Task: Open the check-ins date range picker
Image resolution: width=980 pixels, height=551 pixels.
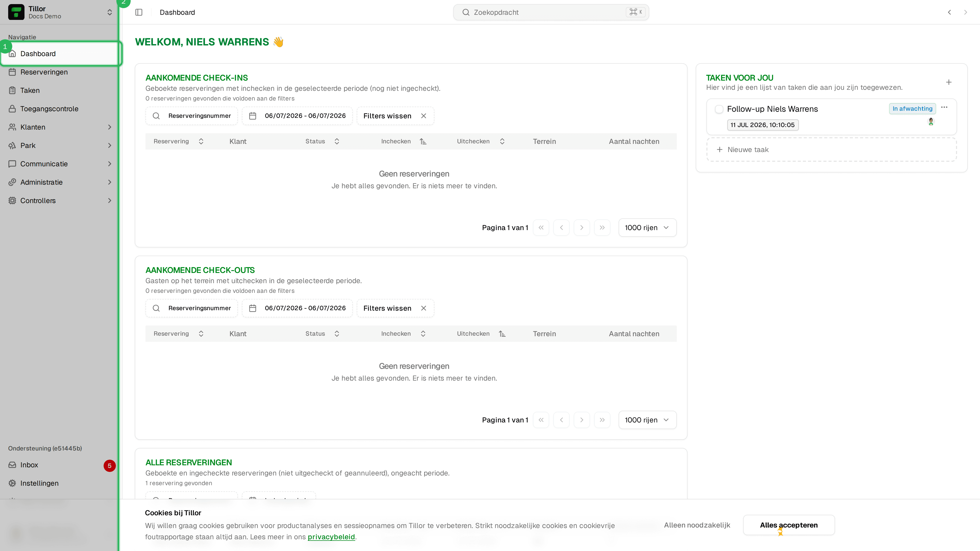Action: coord(298,116)
